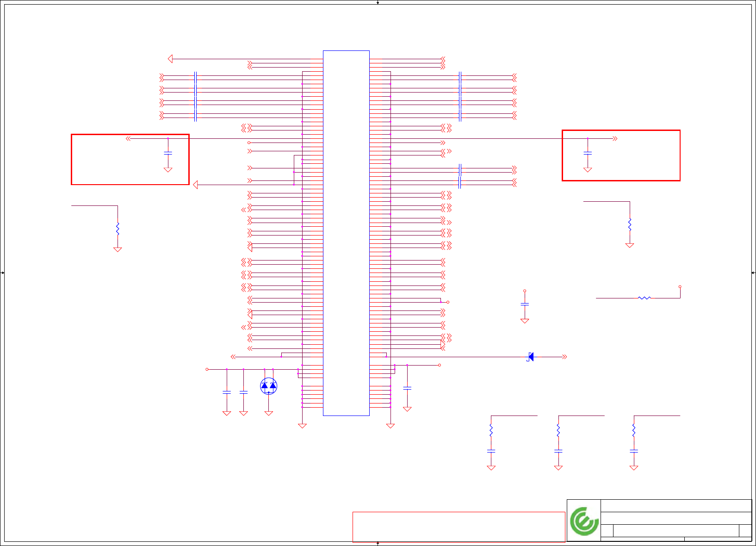The height and width of the screenshot is (546, 756).
Task: Select the large blue connector component body
Action: (346, 233)
